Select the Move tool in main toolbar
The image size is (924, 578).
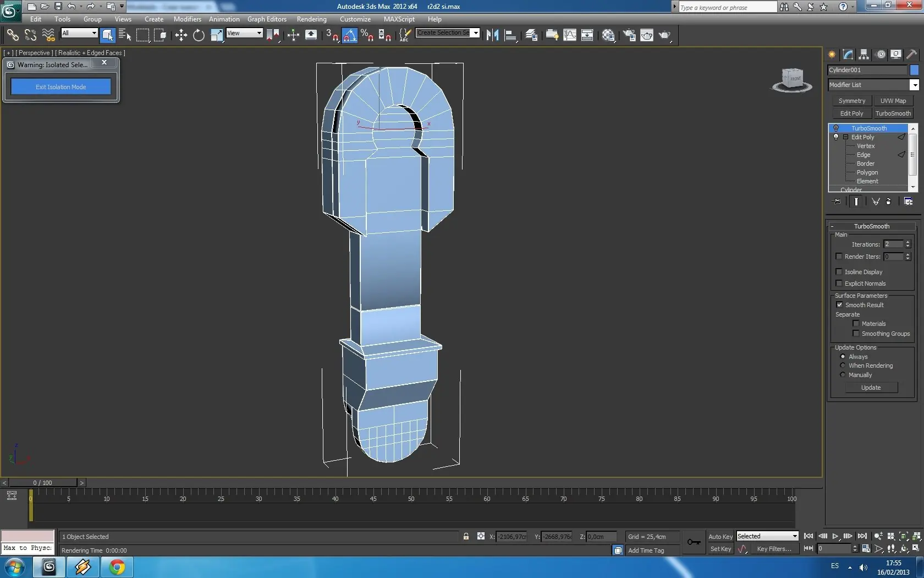pos(181,35)
